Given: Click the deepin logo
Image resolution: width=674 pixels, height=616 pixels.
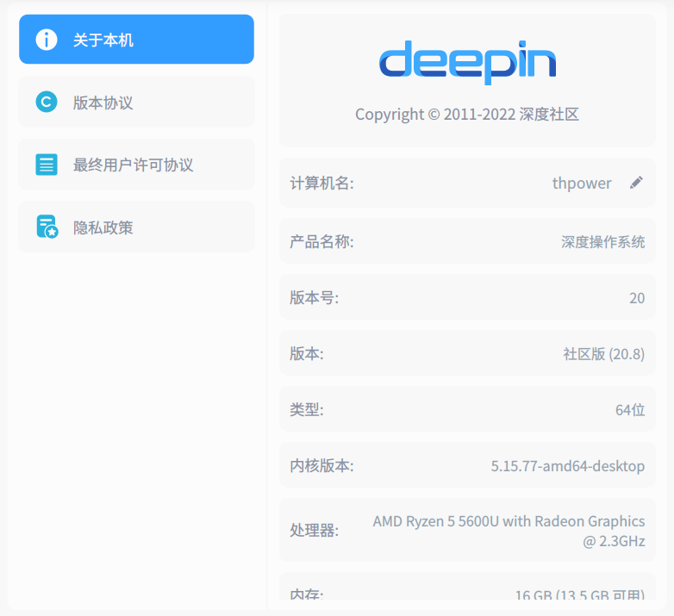Looking at the screenshot, I should 467,63.
